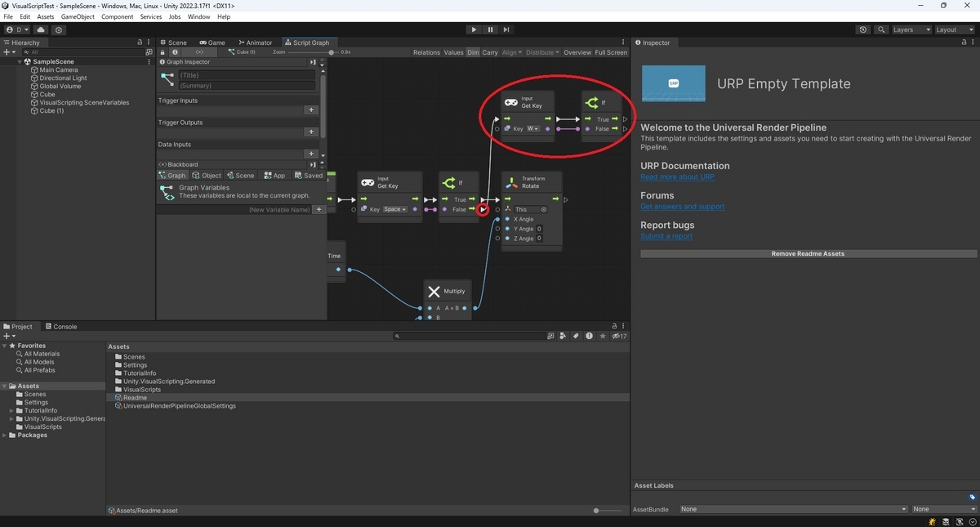Toggle the Blackboard variables button in graph toolbar
Screen dimensions: 980x527
click(200, 52)
